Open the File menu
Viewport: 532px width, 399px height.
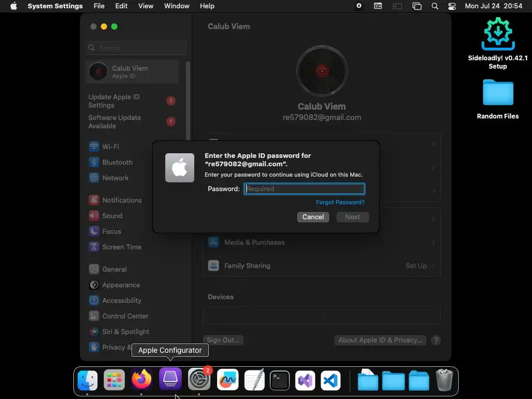[99, 6]
